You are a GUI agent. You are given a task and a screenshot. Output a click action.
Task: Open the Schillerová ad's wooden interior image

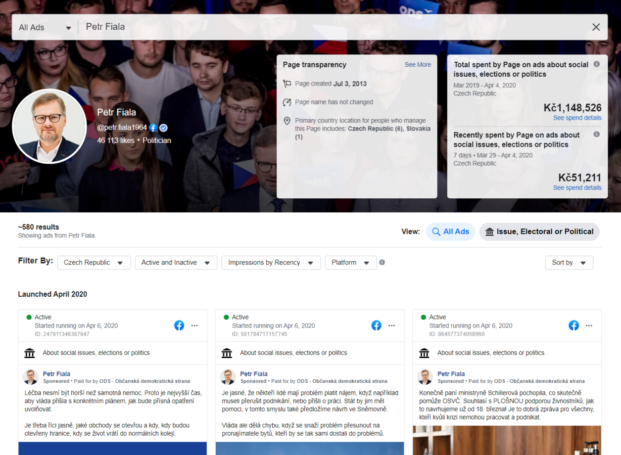click(507, 440)
